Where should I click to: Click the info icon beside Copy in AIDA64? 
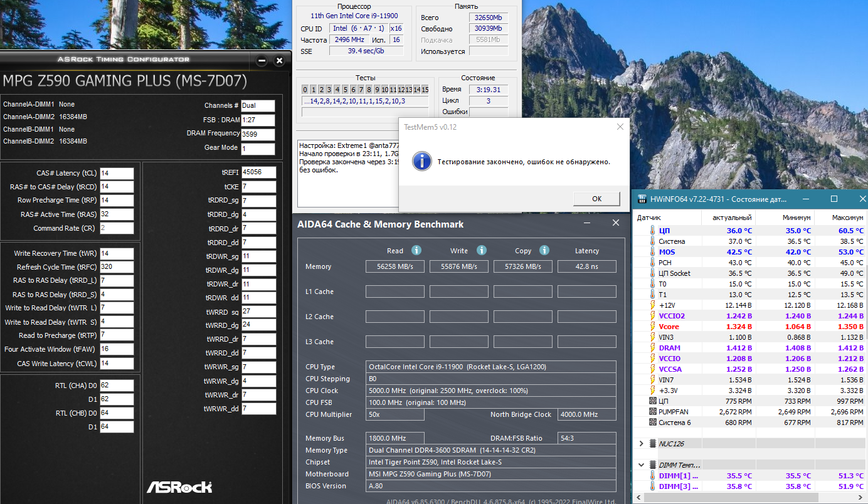(544, 250)
